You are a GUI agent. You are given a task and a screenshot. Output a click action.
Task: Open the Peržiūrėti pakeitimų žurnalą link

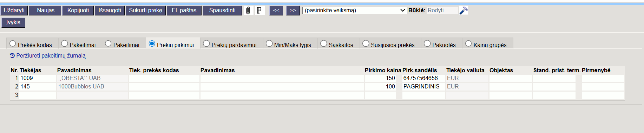coord(51,55)
